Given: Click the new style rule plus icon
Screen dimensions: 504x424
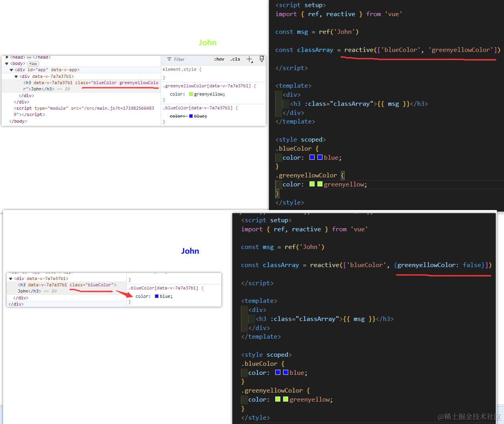Looking at the screenshot, I should (249, 59).
